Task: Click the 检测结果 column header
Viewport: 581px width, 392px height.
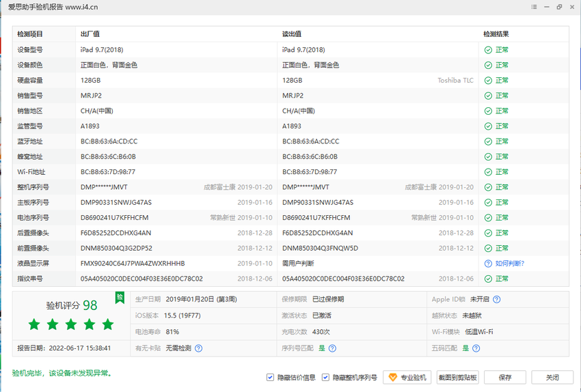Action: pyautogui.click(x=496, y=34)
